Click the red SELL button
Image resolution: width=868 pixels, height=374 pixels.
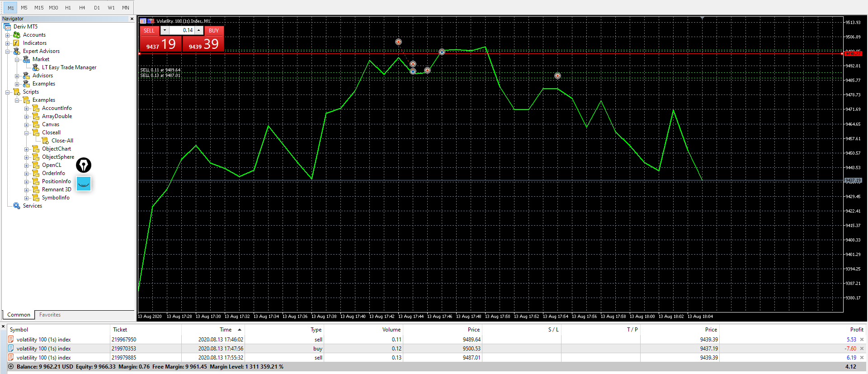click(x=149, y=30)
